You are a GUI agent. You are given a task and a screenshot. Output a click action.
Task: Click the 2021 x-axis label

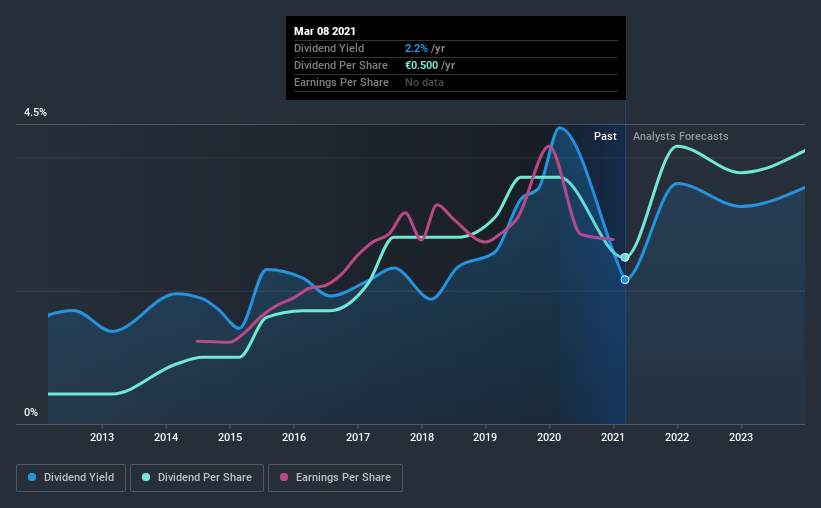point(613,437)
